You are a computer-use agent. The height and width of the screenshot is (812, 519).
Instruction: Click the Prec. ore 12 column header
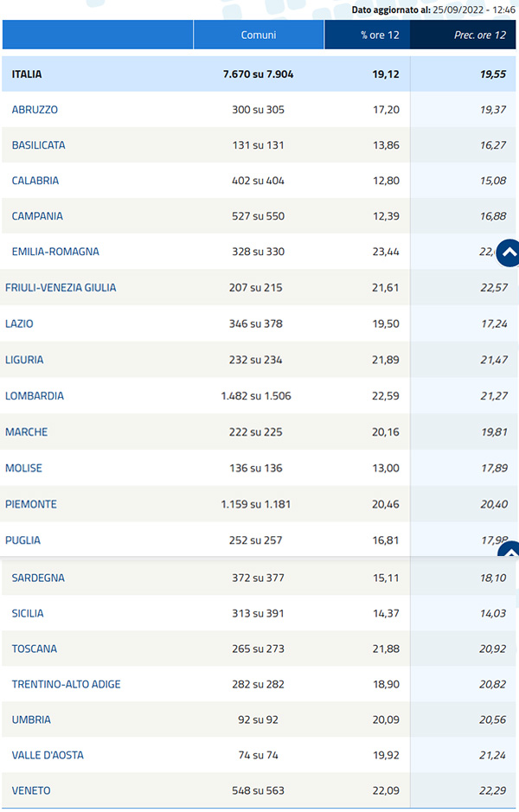coord(465,35)
